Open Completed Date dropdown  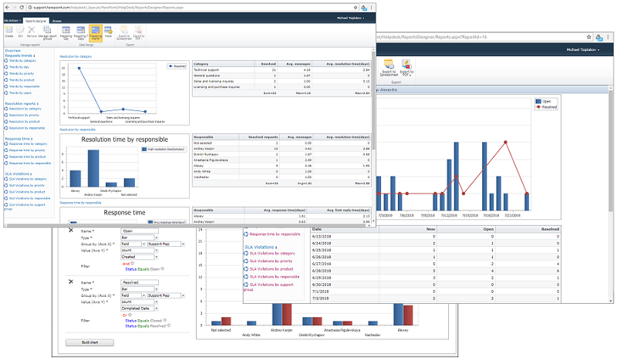(157, 308)
